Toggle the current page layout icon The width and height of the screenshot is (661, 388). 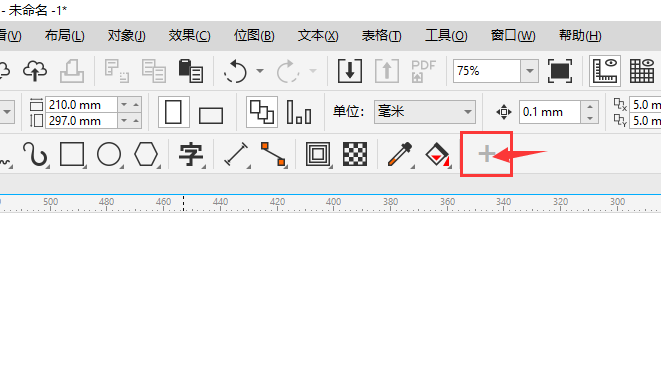pyautogui.click(x=299, y=112)
